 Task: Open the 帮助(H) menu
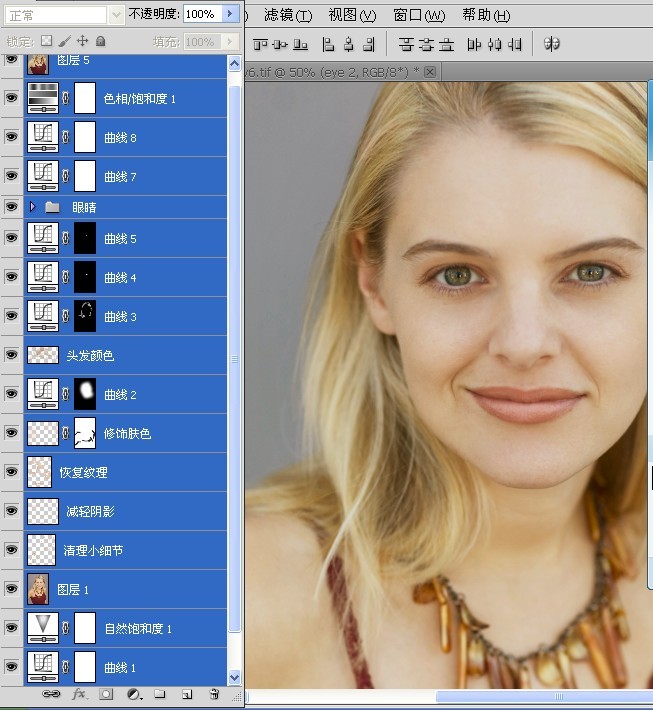coord(486,15)
